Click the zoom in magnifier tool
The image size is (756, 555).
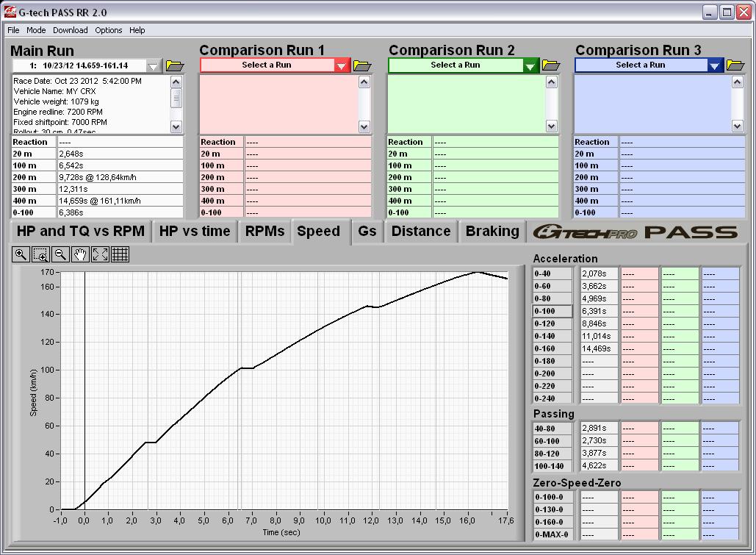21,254
